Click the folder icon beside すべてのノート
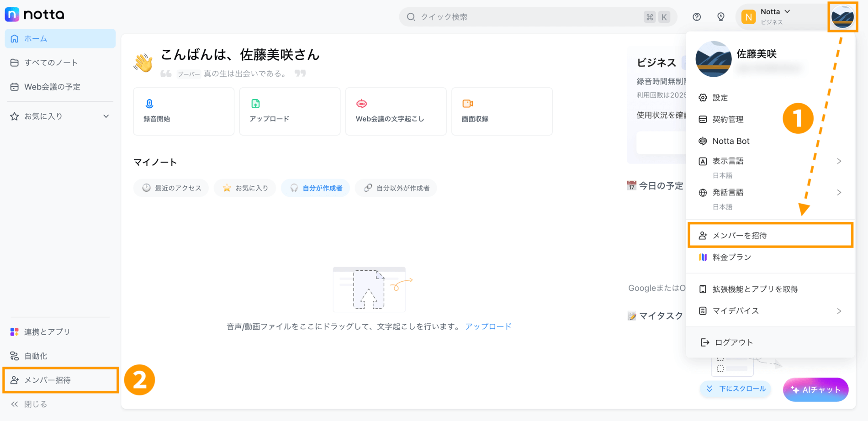This screenshot has height=421, width=868. pyautogui.click(x=15, y=63)
